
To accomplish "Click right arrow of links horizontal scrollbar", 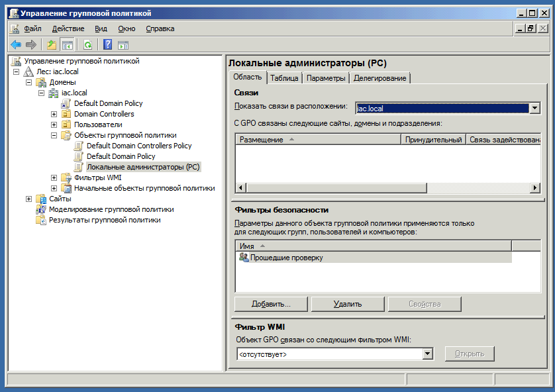I will (534, 188).
